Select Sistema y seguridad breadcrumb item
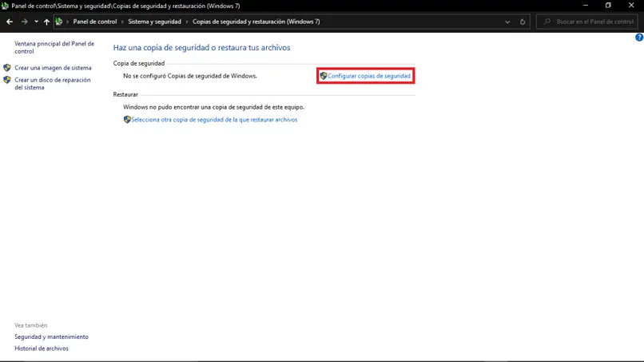 [154, 22]
